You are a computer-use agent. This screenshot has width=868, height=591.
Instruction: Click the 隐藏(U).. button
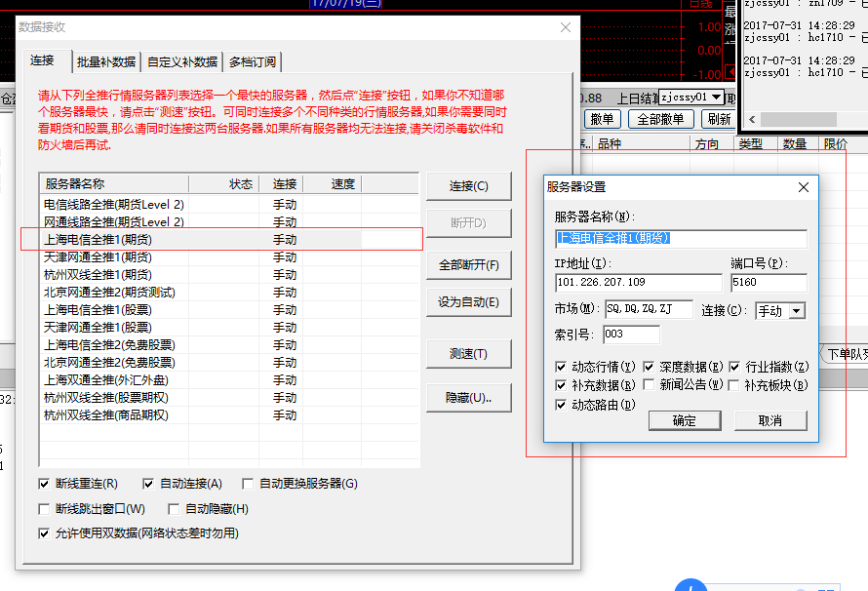pos(469,398)
